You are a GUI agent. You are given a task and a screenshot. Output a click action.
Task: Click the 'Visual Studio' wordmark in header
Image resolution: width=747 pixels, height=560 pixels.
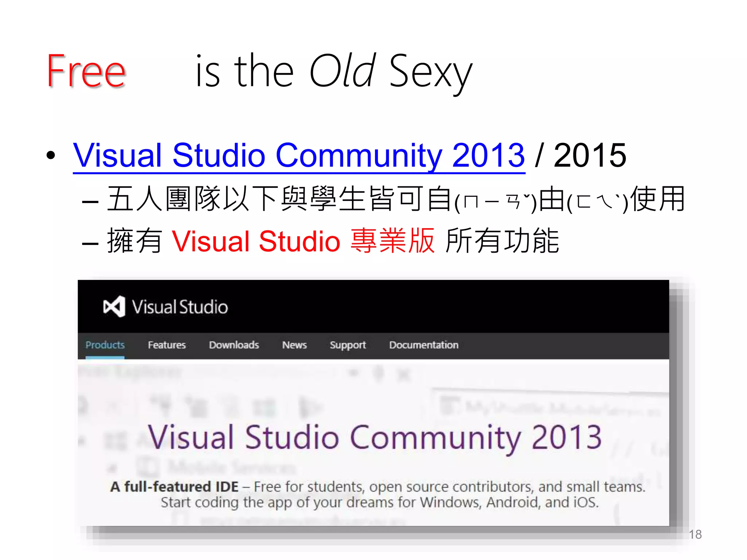[x=180, y=307]
